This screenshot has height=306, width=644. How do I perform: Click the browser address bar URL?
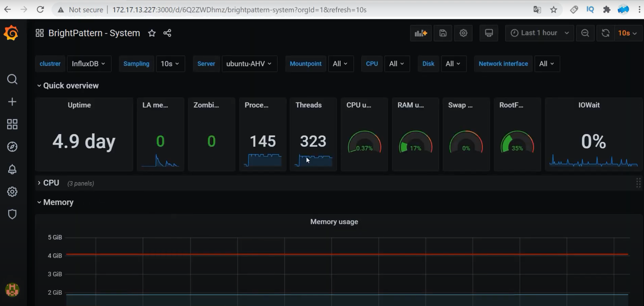coord(239,10)
